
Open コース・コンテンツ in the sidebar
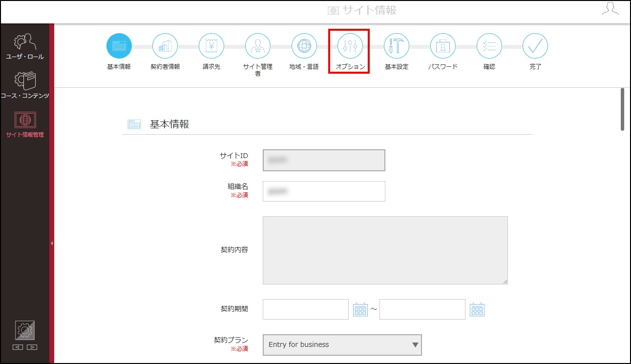(25, 85)
